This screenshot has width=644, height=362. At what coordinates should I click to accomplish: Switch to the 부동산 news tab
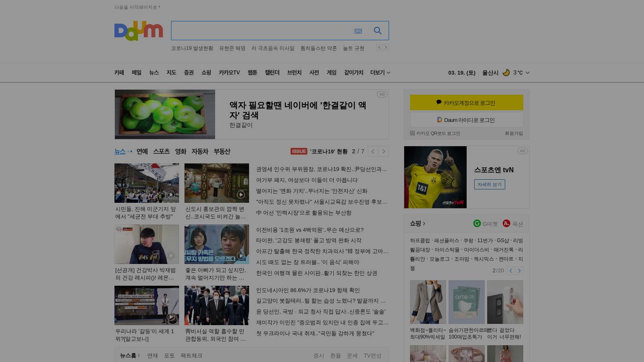tap(222, 151)
